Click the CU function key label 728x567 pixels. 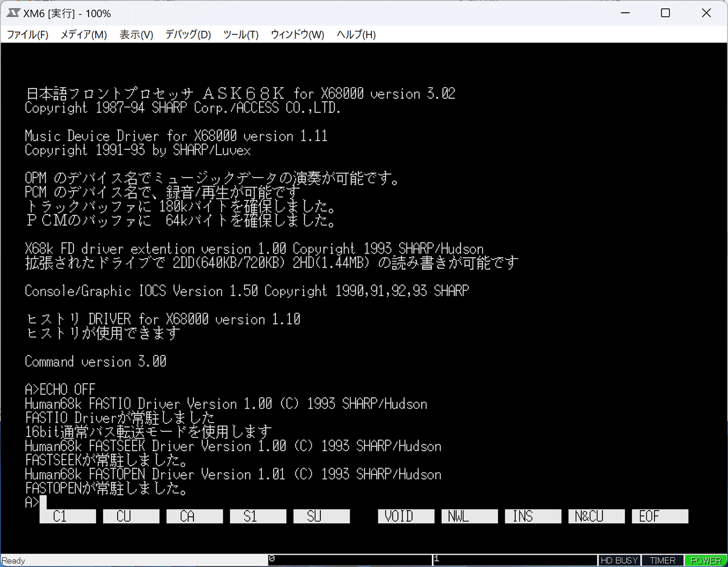point(131,516)
